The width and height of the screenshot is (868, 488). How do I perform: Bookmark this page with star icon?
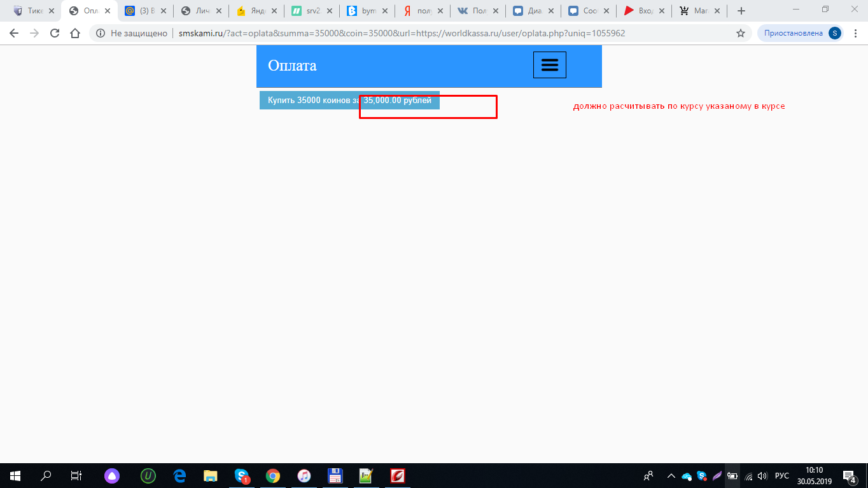(740, 33)
